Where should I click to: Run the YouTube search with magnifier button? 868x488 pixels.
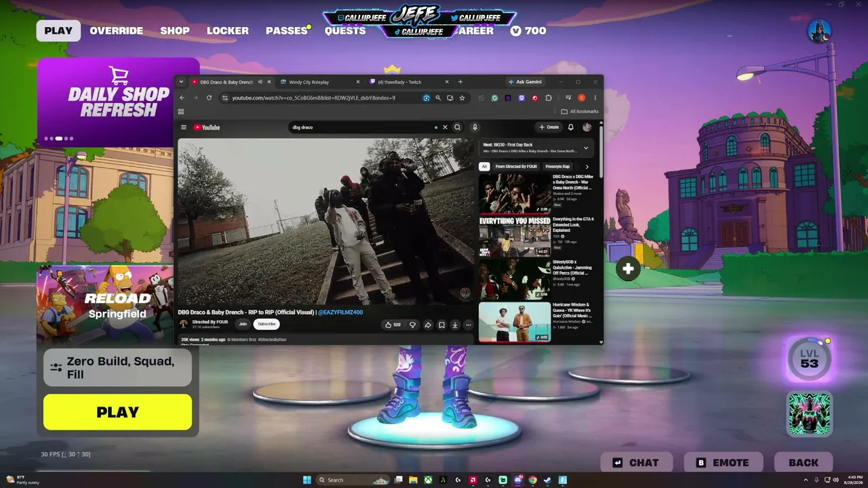458,127
